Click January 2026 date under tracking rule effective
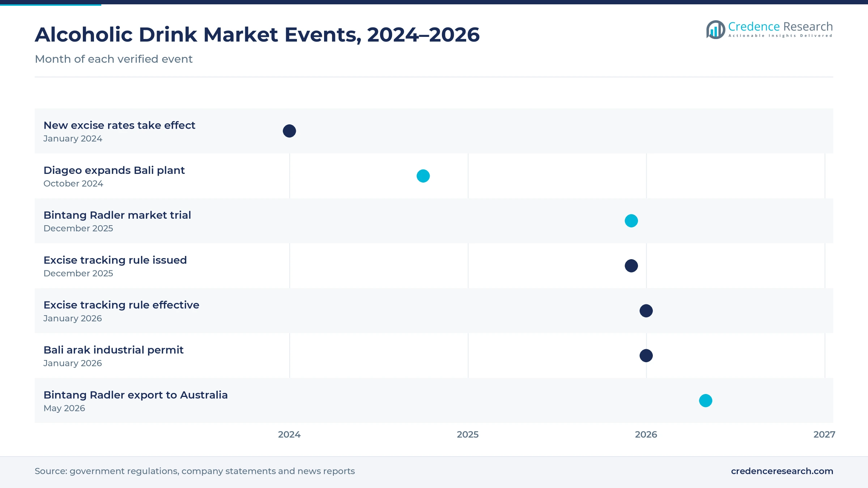The height and width of the screenshot is (488, 868). click(73, 318)
